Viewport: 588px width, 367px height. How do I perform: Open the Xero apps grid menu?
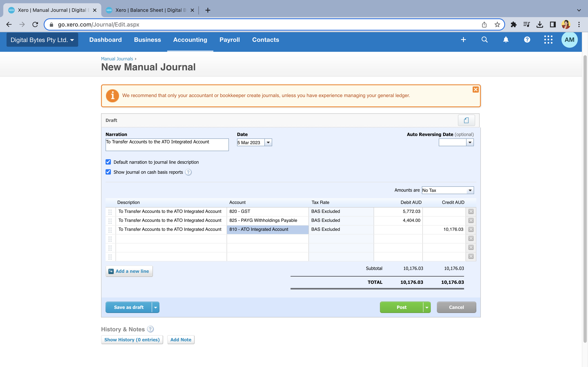[x=548, y=40]
